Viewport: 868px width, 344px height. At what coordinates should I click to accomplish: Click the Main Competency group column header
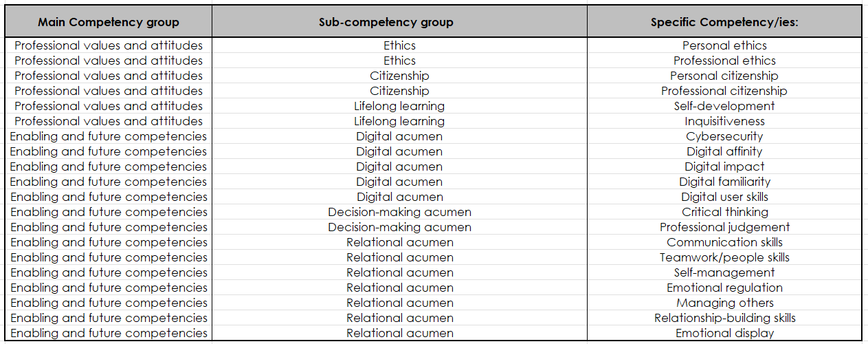pyautogui.click(x=109, y=22)
